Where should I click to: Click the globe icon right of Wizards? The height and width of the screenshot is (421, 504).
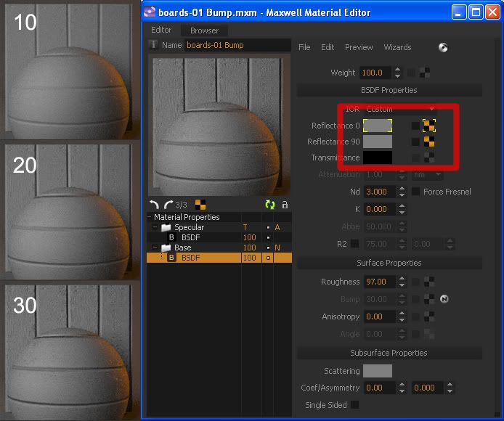(443, 48)
